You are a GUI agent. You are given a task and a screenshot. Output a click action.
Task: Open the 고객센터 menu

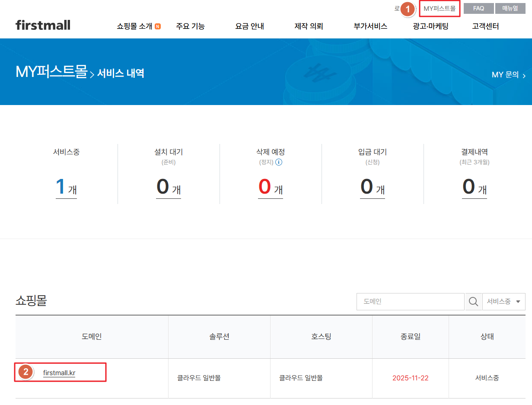pos(485,26)
